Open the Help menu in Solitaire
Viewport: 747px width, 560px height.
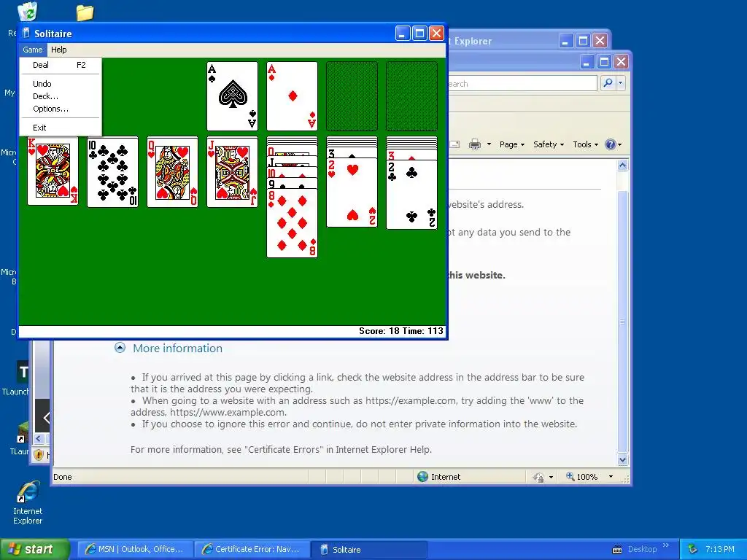pos(58,50)
